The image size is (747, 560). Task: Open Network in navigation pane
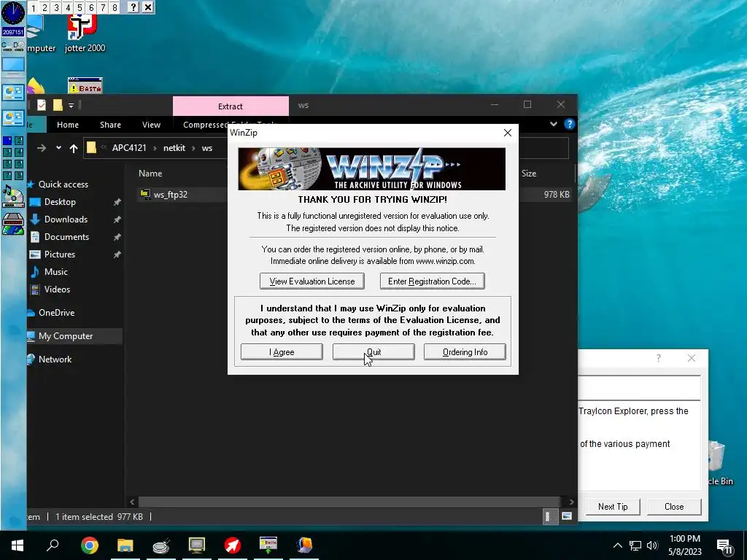55,359
